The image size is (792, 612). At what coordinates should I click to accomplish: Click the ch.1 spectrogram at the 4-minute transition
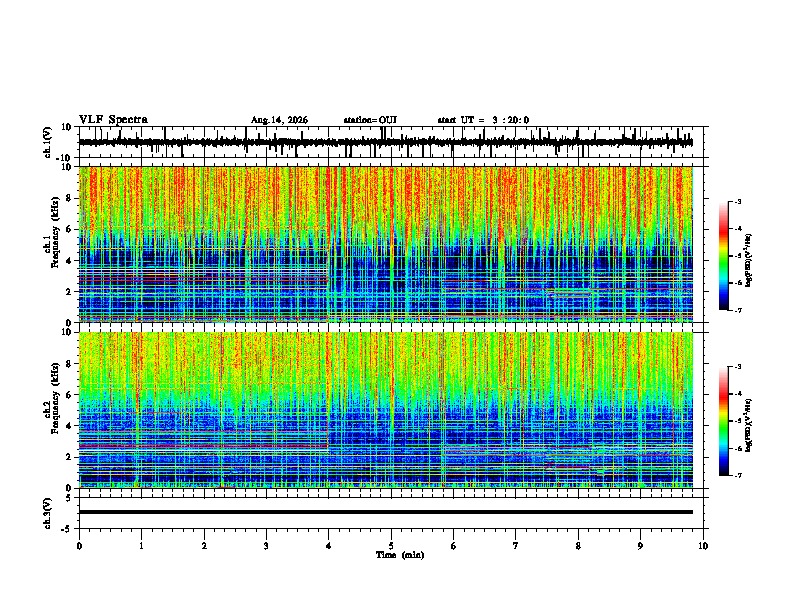[329, 244]
